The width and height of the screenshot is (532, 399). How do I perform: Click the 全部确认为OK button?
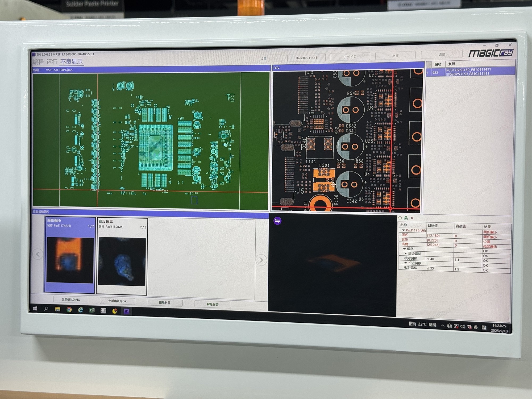(117, 301)
